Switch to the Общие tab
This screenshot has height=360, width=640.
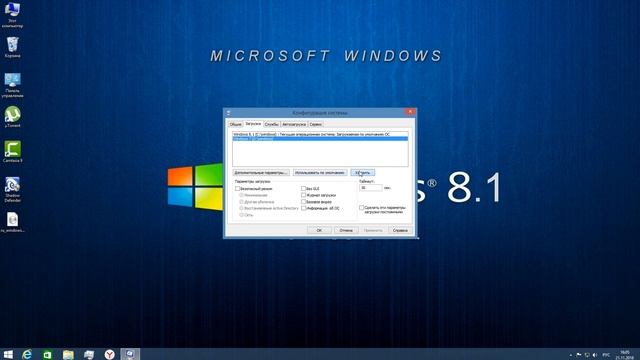tap(236, 124)
